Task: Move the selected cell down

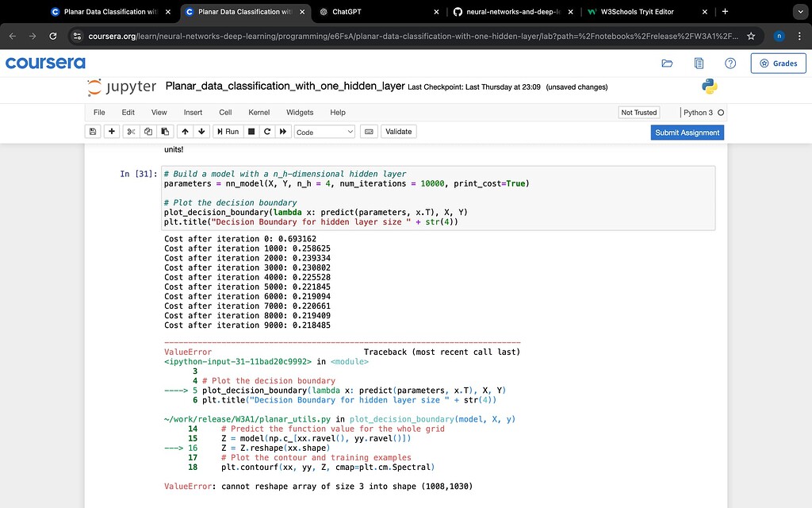Action: click(x=201, y=131)
